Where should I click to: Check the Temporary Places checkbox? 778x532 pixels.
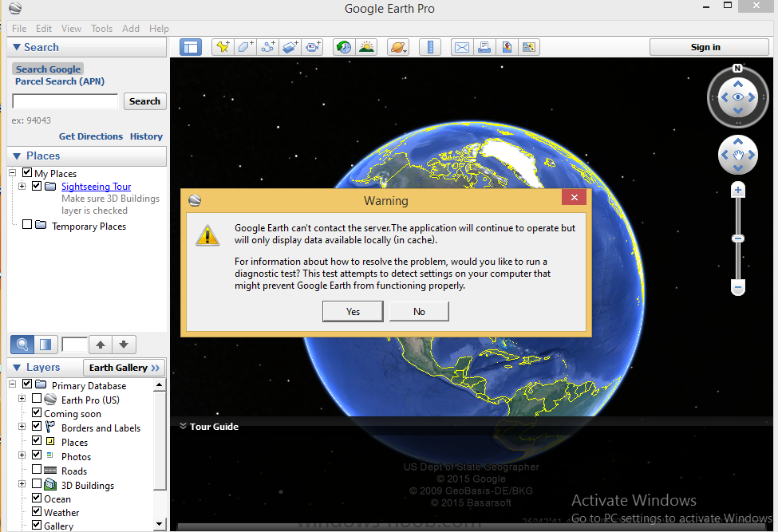27,225
